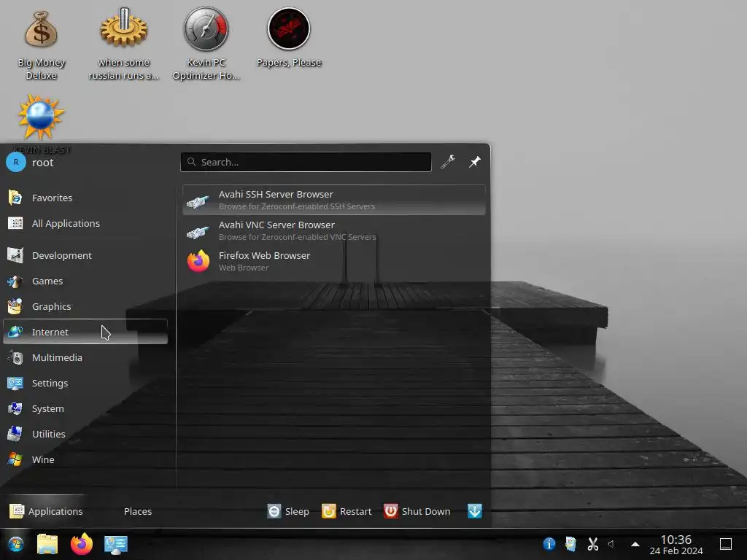Click the show desktop button
Image resolution: width=747 pixels, height=560 pixels.
click(726, 544)
